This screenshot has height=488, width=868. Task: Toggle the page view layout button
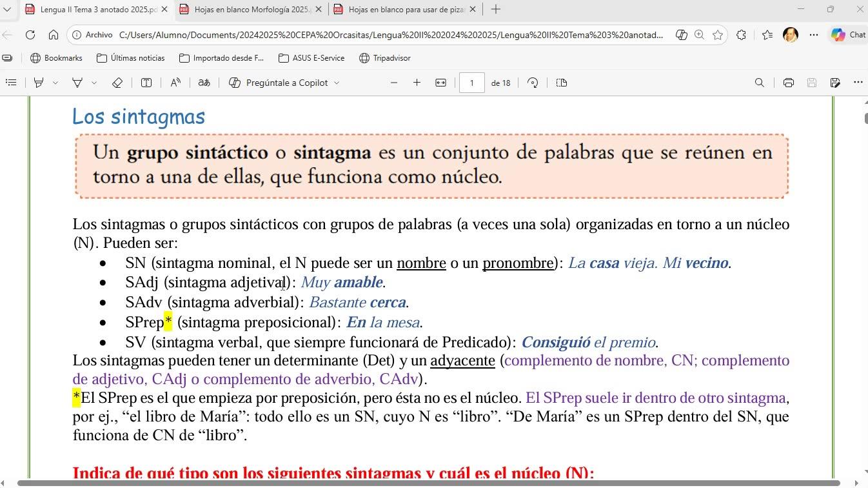[562, 83]
